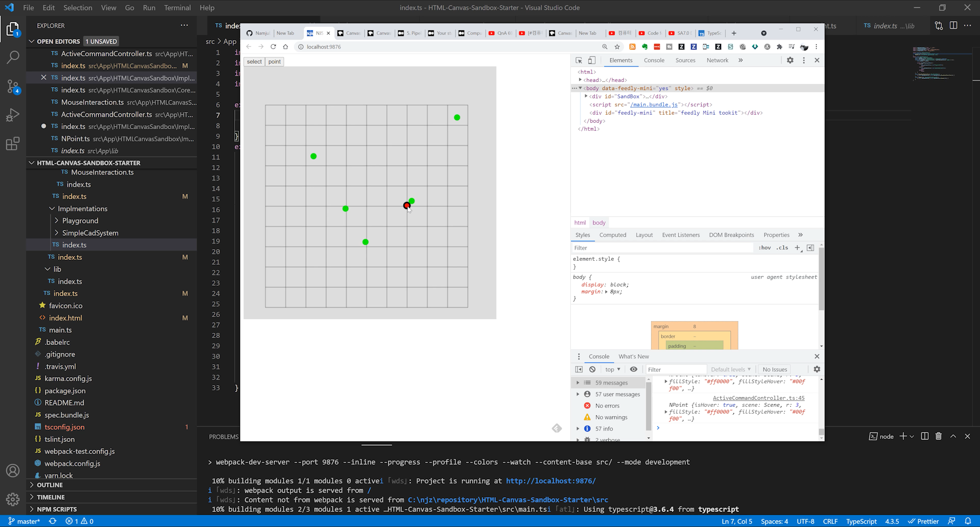Open the Chrome page zoom magnifier icon
The image size is (980, 527).
pos(605,47)
